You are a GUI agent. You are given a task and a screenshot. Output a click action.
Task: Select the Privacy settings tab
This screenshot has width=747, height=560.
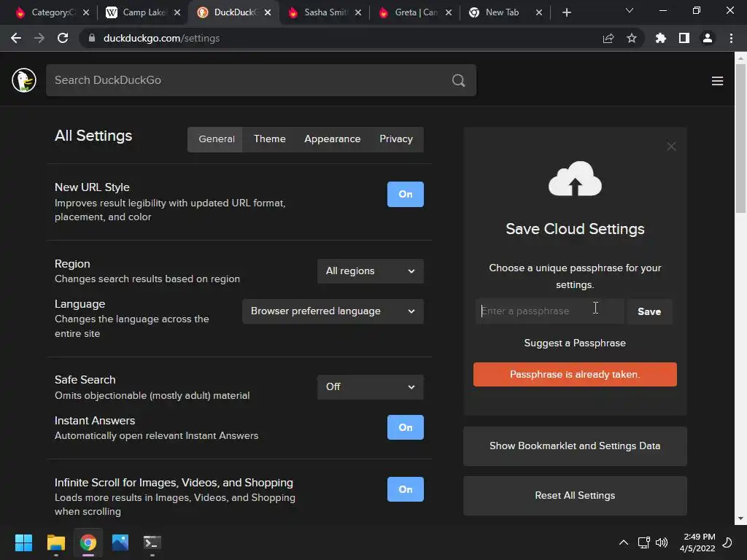point(396,139)
